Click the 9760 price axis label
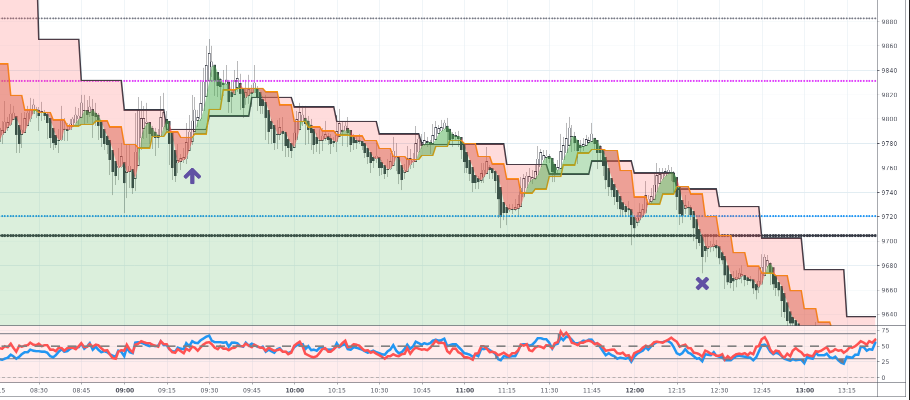This screenshot has height=400, width=910. (x=889, y=168)
